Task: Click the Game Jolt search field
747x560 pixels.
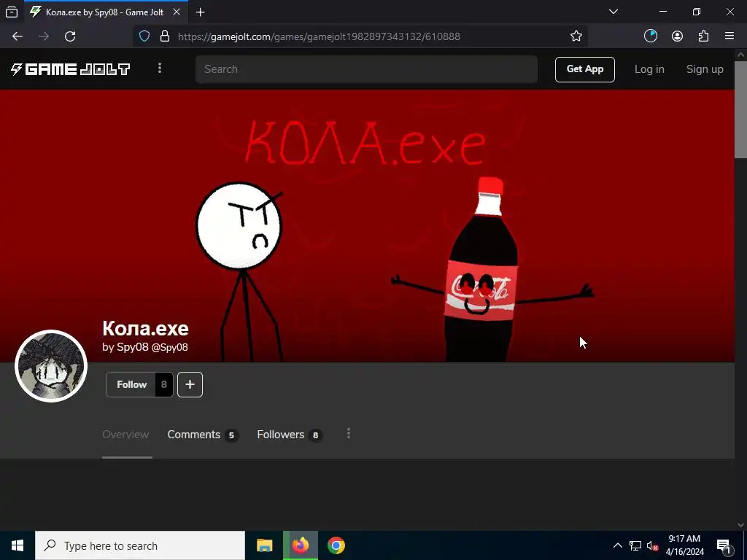Action: pyautogui.click(x=366, y=69)
